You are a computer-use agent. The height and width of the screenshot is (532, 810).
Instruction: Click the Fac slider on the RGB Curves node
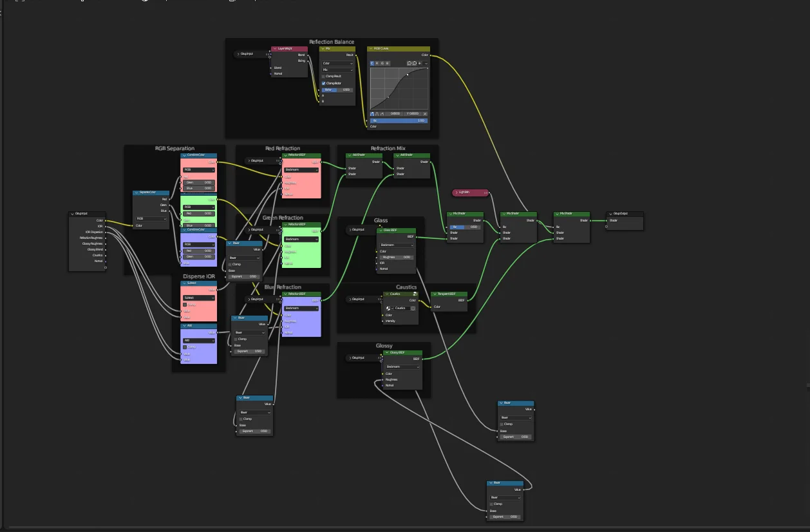tap(398, 120)
